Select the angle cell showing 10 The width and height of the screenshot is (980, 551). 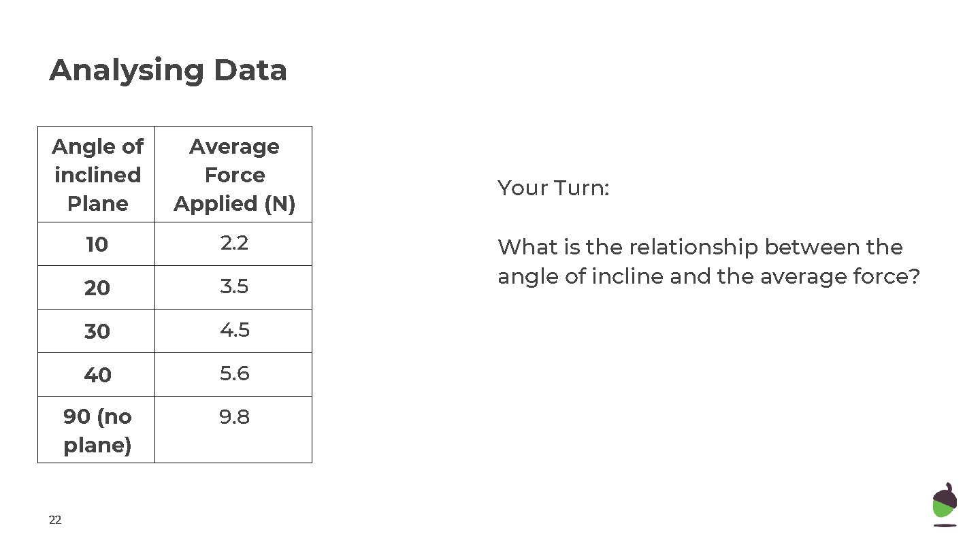97,244
